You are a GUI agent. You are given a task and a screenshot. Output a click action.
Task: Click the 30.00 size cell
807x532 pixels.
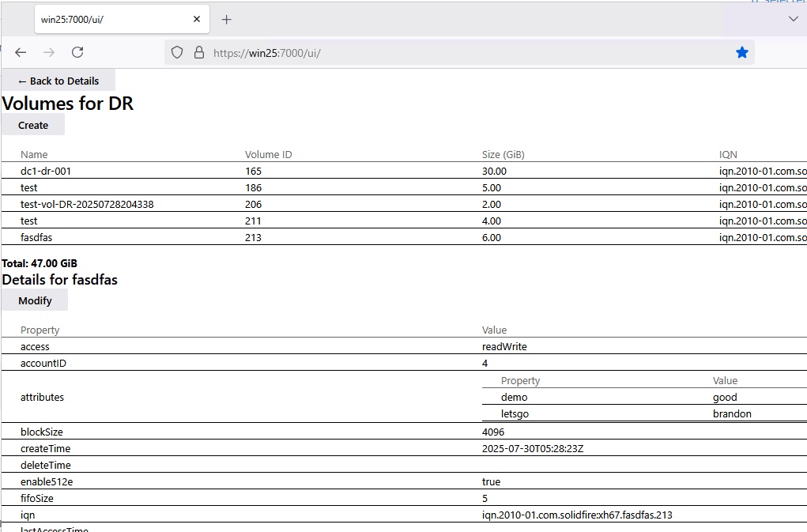coord(494,171)
